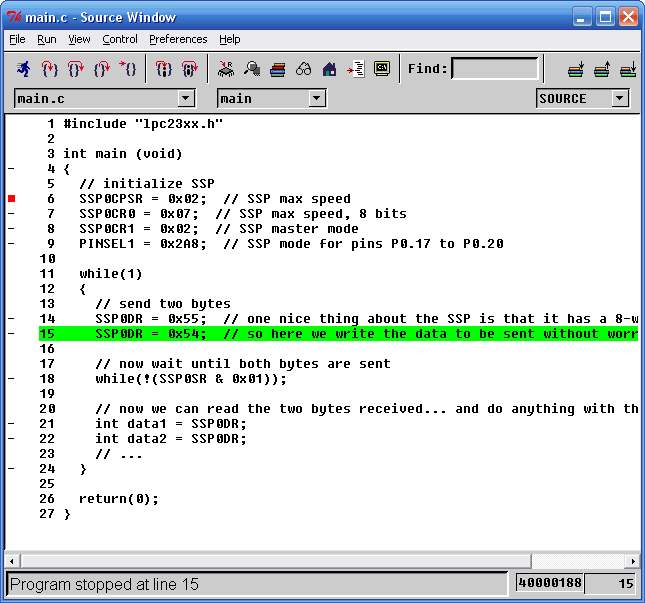This screenshot has width=645, height=603.
Task: Toggle breakpoint marker at line 24
Action: tap(11, 468)
